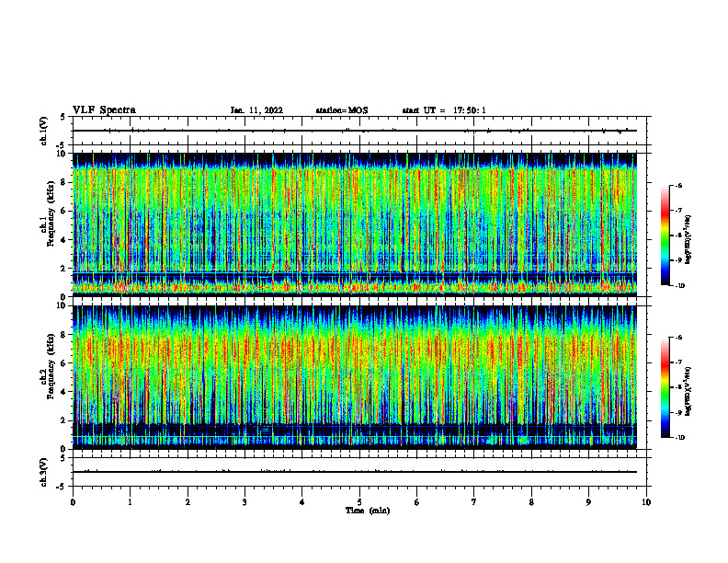The height and width of the screenshot is (563, 728).
Task: Click the time axis tick label '5'
Action: pyautogui.click(x=359, y=502)
